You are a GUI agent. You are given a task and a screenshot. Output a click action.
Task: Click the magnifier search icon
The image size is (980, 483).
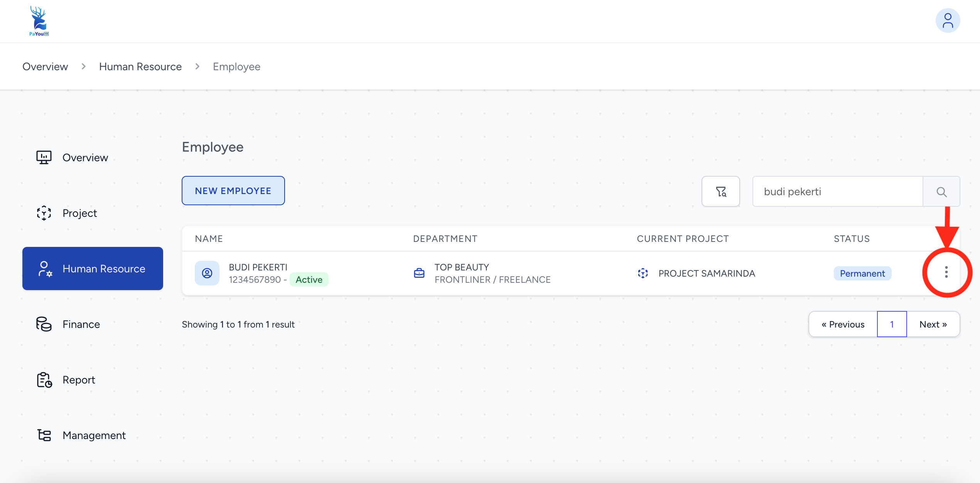941,192
